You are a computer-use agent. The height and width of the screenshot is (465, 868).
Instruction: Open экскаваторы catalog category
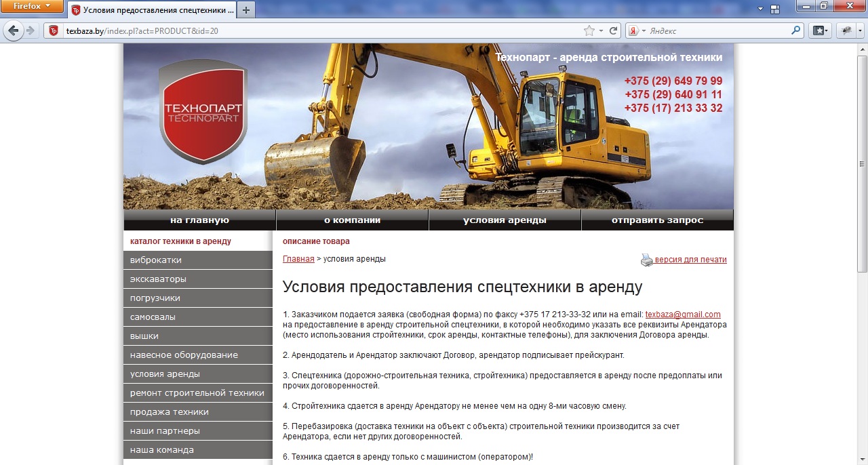(x=198, y=279)
